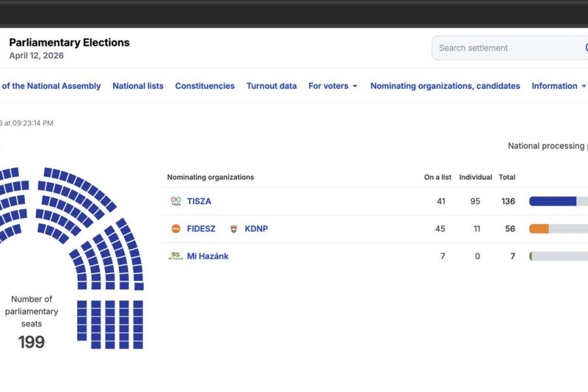Click TISZA individual seats value 95
The width and height of the screenshot is (588, 392).
475,201
